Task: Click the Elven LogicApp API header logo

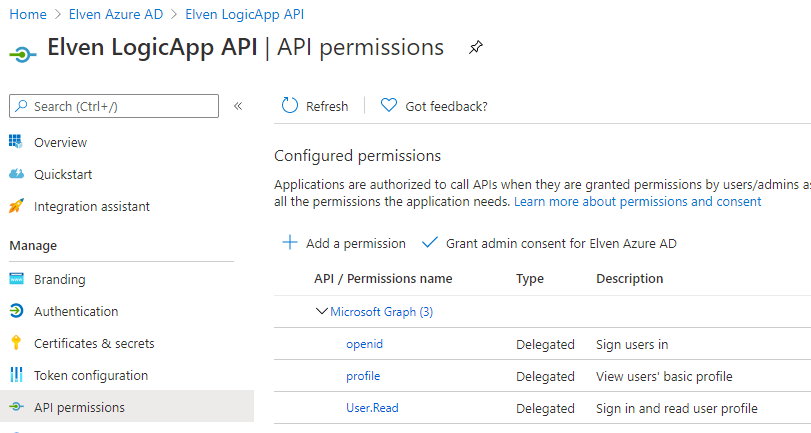Action: click(x=23, y=54)
